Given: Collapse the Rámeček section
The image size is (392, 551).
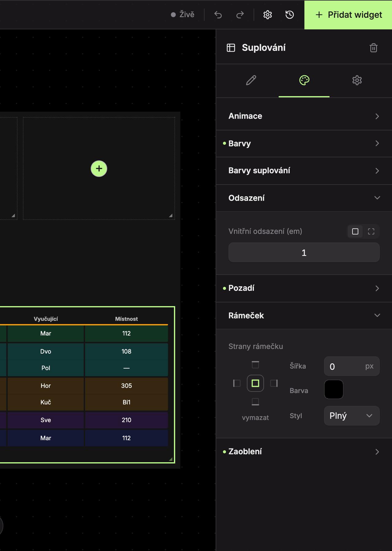Looking at the screenshot, I should (x=304, y=316).
